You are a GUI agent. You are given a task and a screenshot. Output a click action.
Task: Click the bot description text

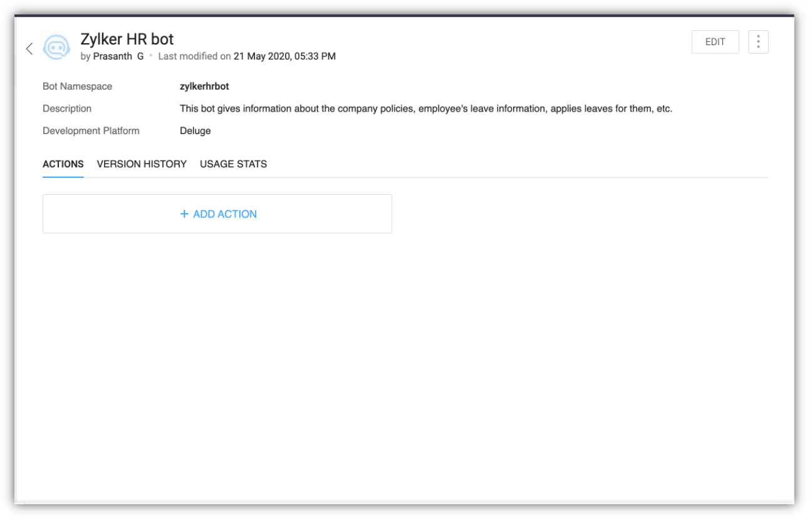point(425,108)
